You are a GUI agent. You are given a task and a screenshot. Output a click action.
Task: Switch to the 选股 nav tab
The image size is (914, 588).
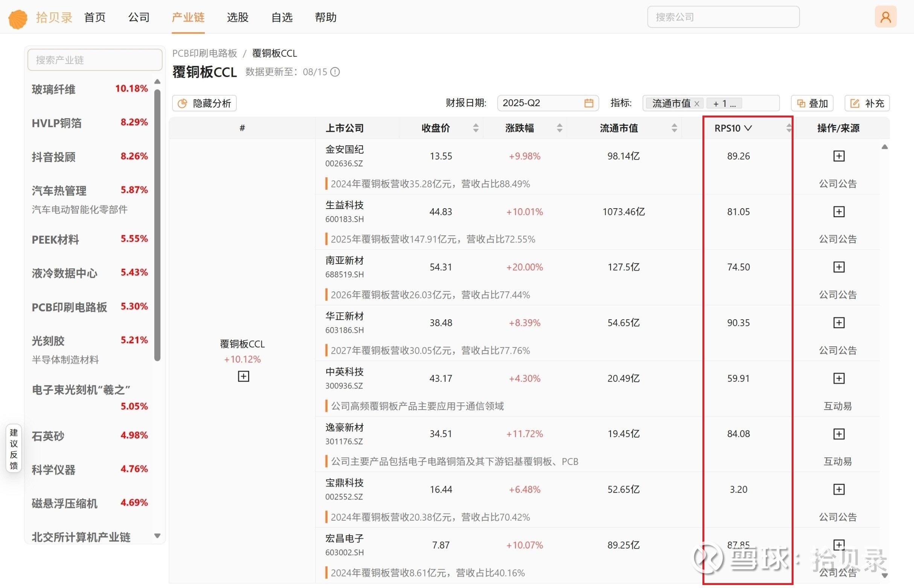238,17
